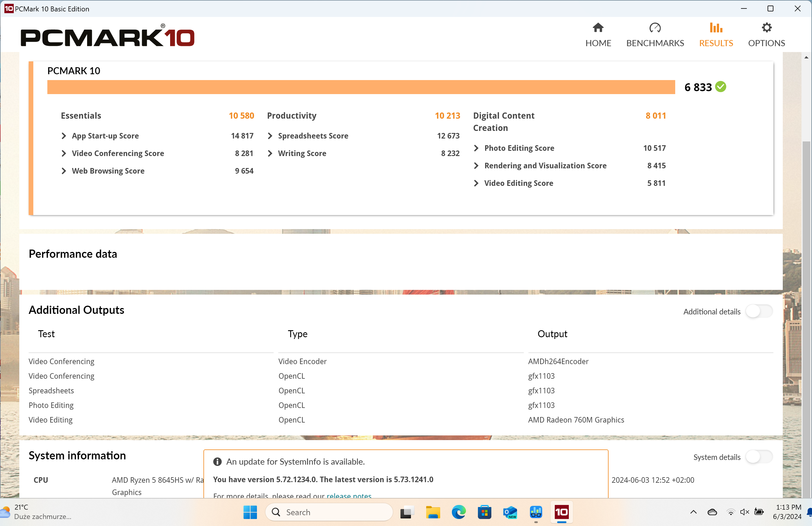
Task: Click the Video Editing test row name
Action: point(51,420)
